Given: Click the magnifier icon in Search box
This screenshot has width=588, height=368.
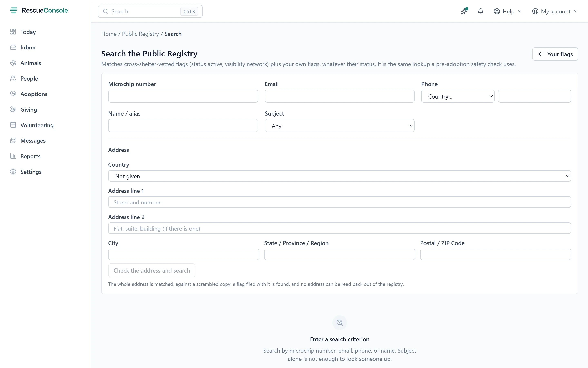Looking at the screenshot, I should pos(105,11).
